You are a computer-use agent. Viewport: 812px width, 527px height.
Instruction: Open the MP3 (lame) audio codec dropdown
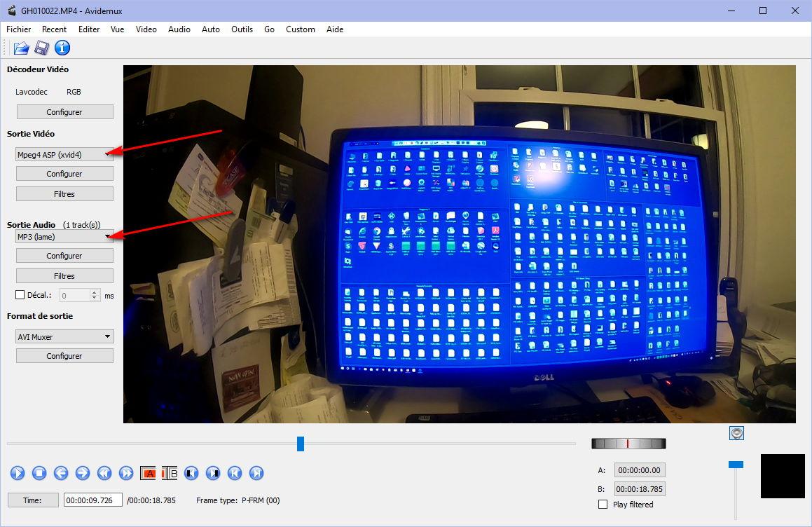64,237
